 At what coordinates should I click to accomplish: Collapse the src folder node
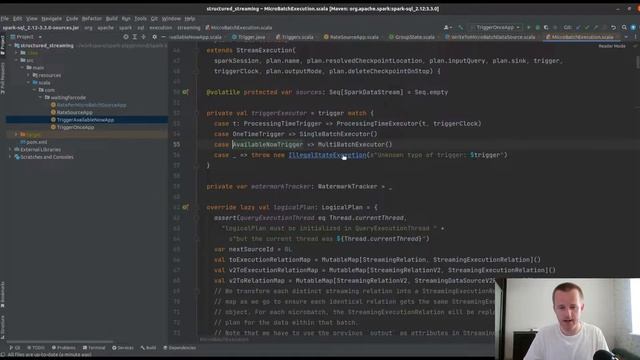coord(17,60)
